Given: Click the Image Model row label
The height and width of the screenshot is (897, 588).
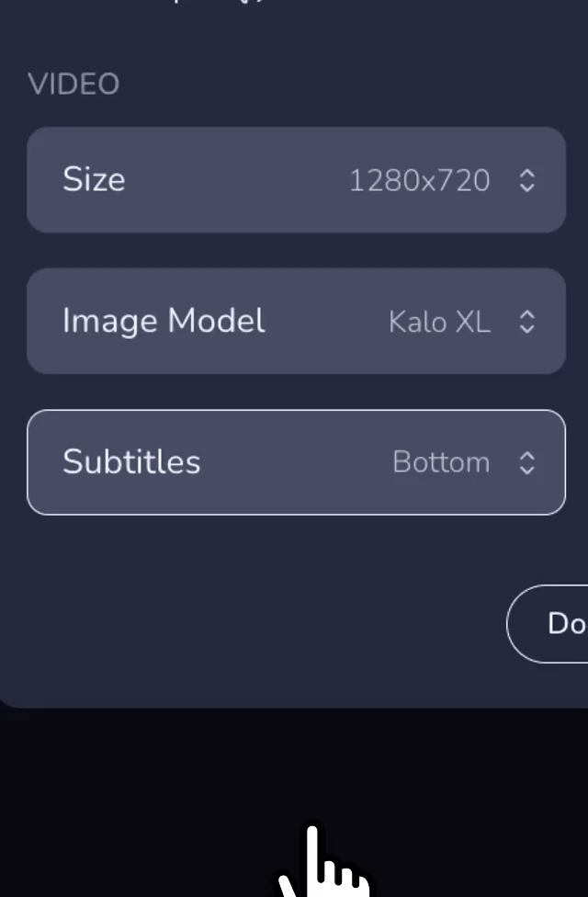Looking at the screenshot, I should pyautogui.click(x=164, y=321).
